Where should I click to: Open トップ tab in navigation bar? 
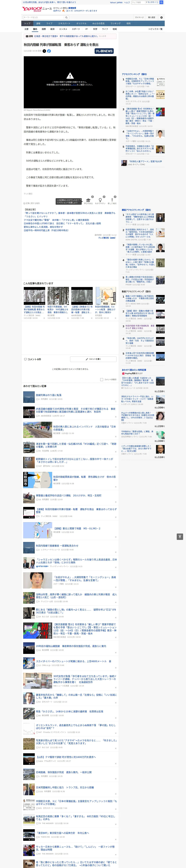click(27, 24)
